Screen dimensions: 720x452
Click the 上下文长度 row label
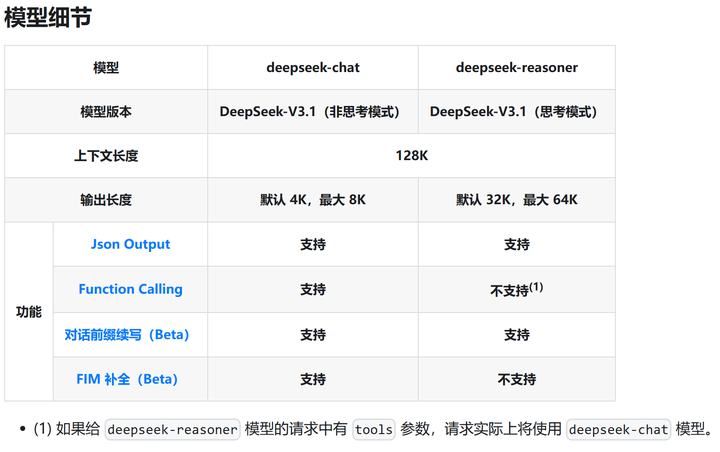[106, 156]
